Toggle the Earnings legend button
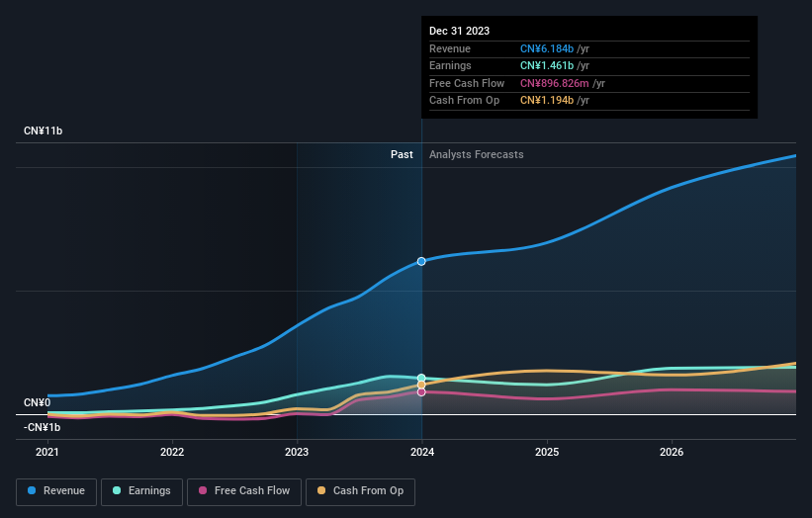812x518 pixels. click(141, 491)
